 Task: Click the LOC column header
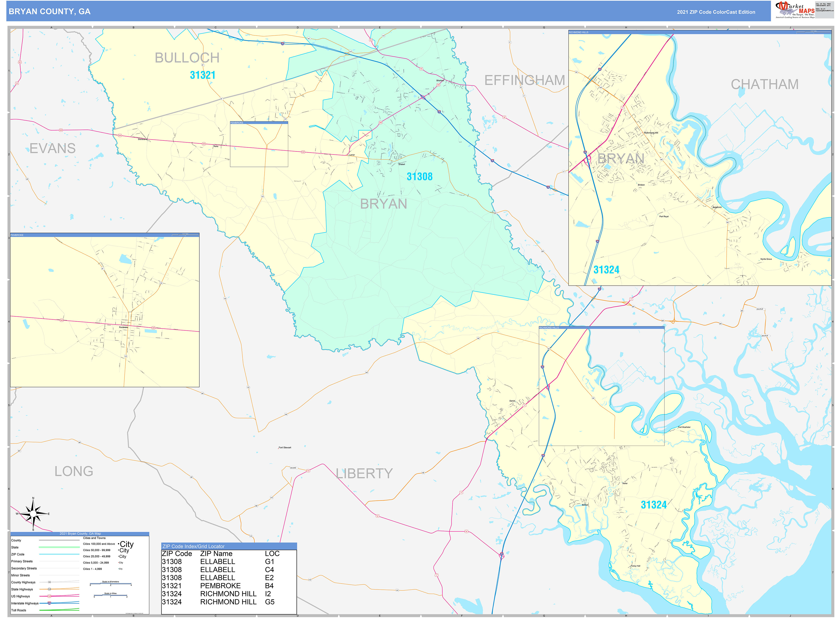point(272,554)
